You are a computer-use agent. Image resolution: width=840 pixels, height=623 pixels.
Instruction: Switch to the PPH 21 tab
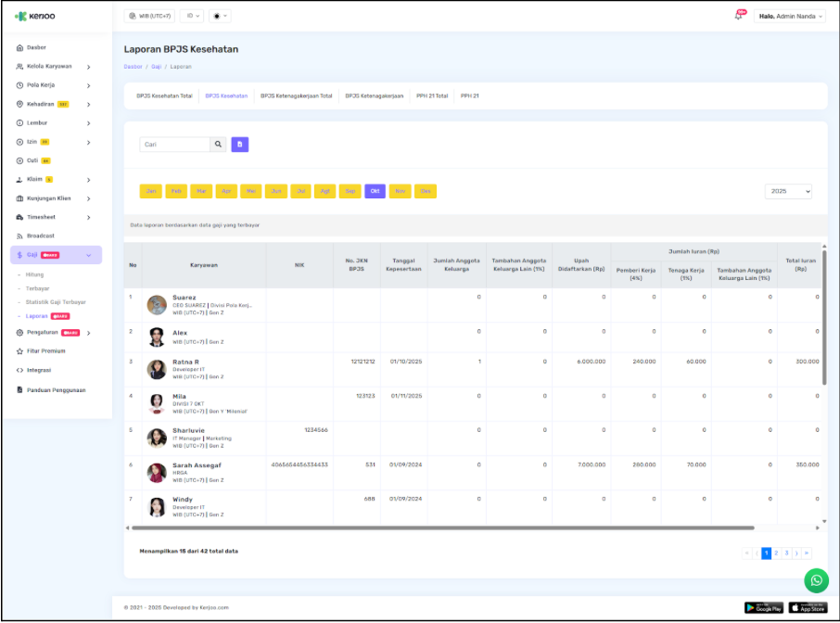click(470, 95)
